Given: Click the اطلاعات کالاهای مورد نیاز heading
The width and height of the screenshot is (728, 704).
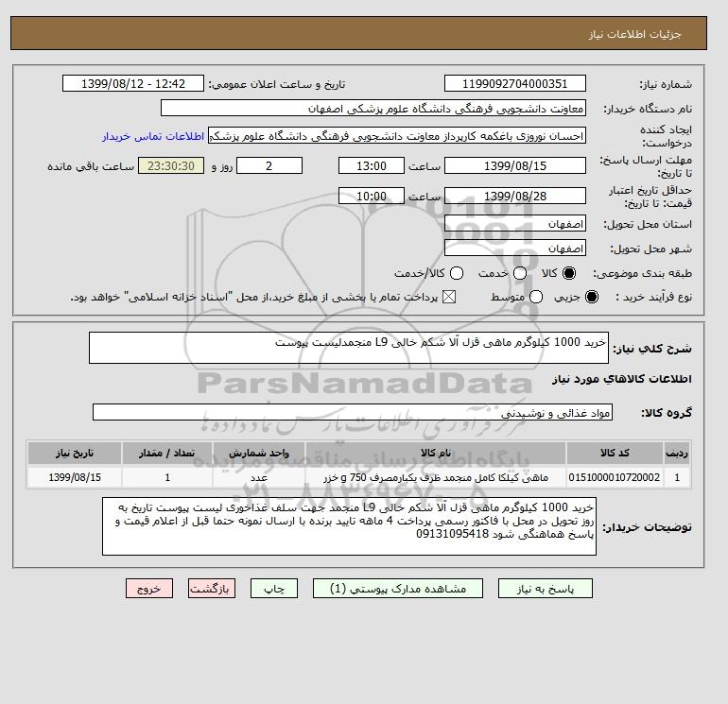Looking at the screenshot, I should tap(622, 379).
